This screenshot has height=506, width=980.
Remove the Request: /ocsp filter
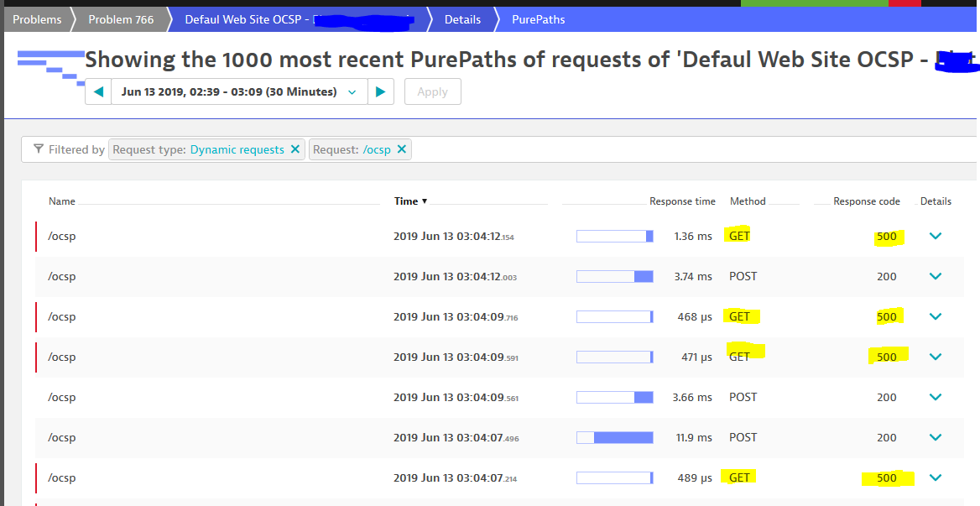402,149
